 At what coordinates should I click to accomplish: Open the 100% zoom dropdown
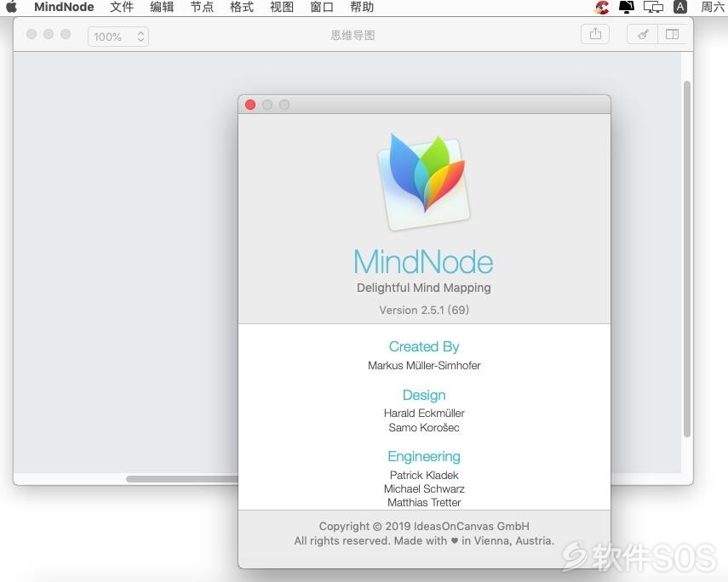point(118,37)
